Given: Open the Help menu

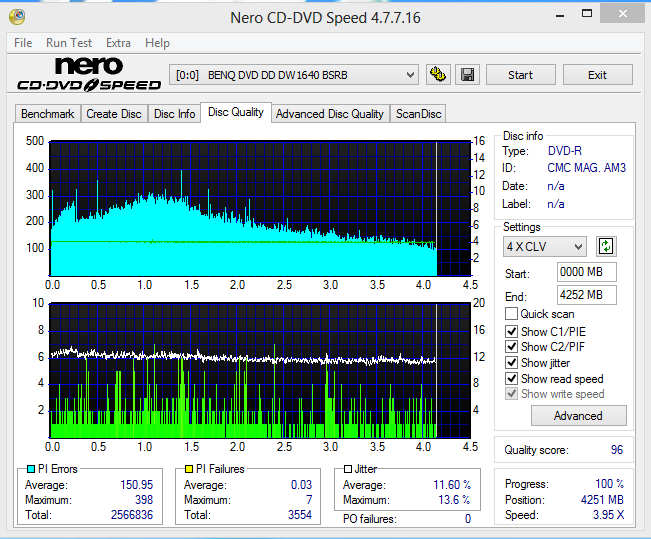Looking at the screenshot, I should pyautogui.click(x=157, y=43).
